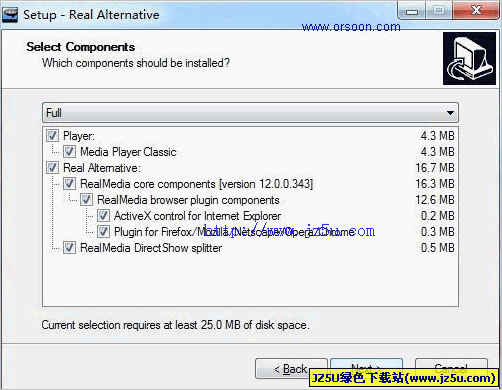Close the Real Alternative setup window

476,11
